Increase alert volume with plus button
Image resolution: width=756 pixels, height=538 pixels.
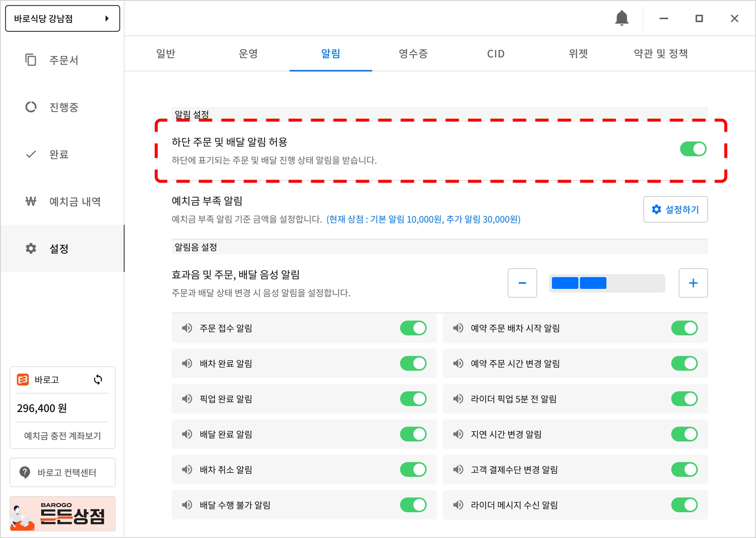click(693, 283)
